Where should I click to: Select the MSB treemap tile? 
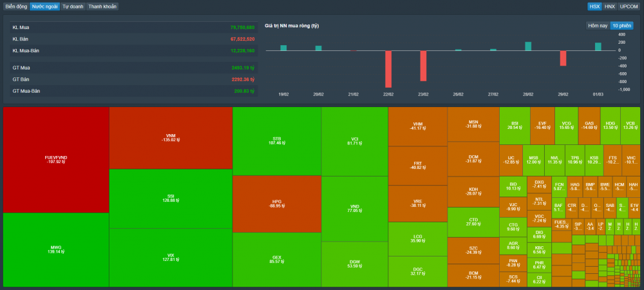click(533, 160)
